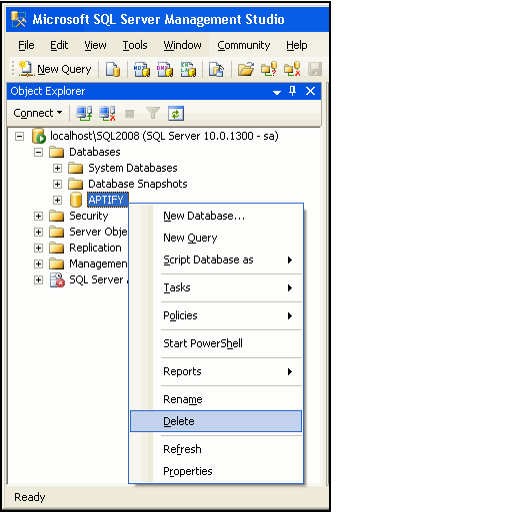The width and height of the screenshot is (529, 524).
Task: Open the Reports submenu
Action: [216, 371]
